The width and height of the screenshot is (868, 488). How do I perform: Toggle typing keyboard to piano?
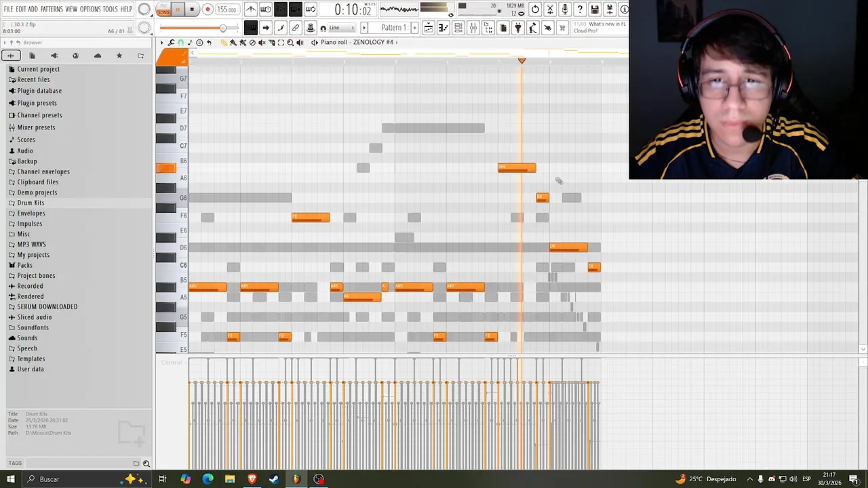coord(251,28)
